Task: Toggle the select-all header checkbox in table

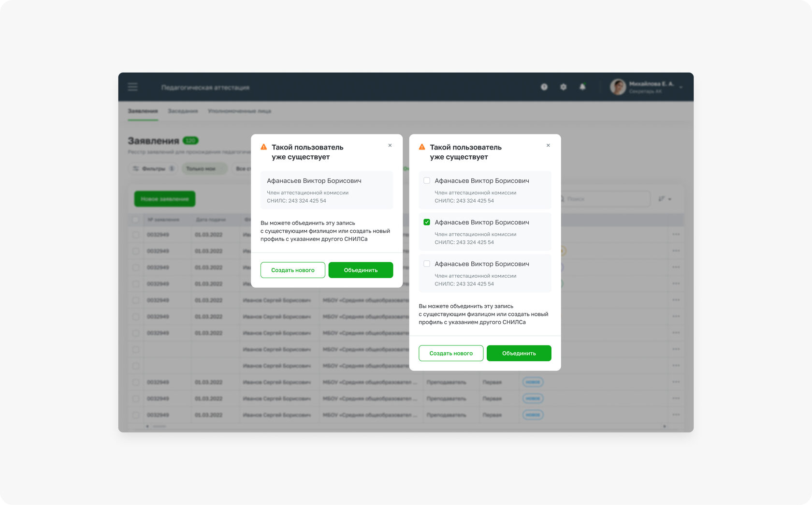Action: tap(136, 220)
